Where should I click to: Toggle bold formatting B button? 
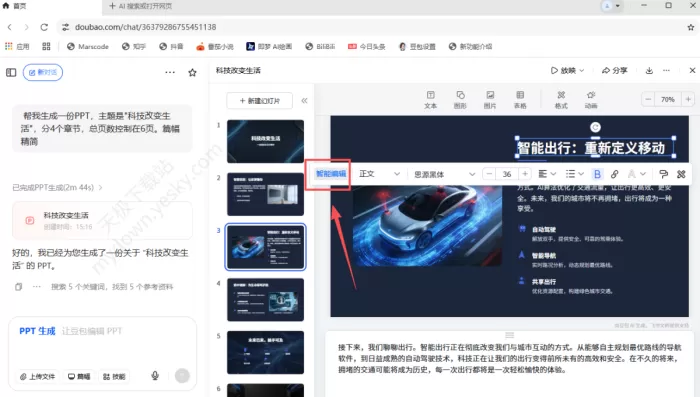(597, 174)
